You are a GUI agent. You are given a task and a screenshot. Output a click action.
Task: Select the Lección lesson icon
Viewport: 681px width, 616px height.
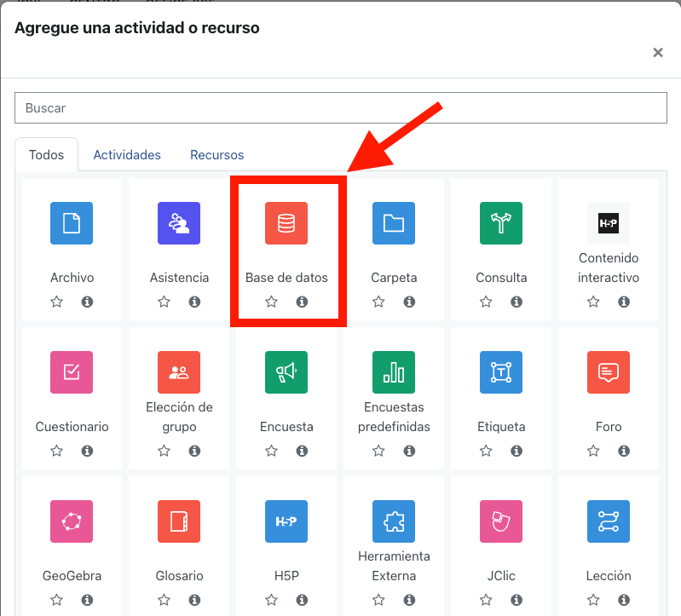click(x=609, y=521)
